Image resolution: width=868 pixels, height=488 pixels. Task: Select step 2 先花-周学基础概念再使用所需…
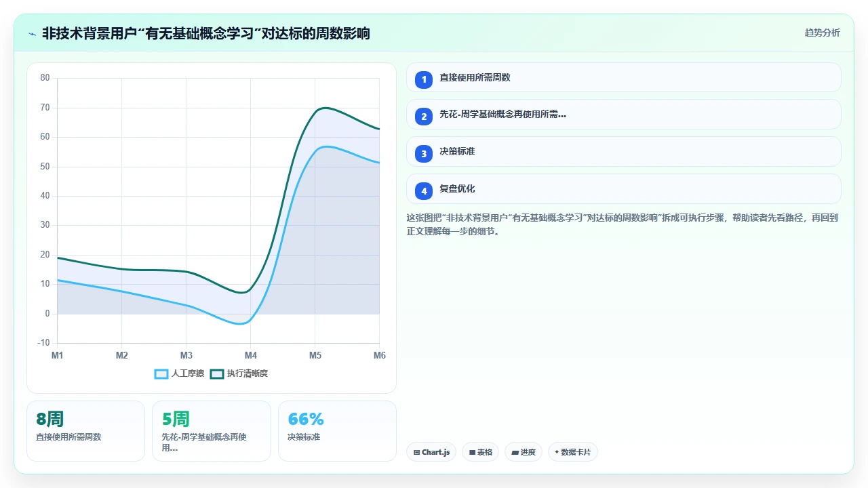click(x=623, y=115)
